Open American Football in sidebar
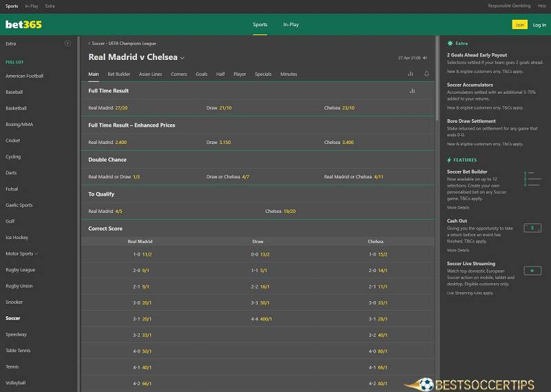Viewport: 551px width, 392px height. (x=25, y=76)
